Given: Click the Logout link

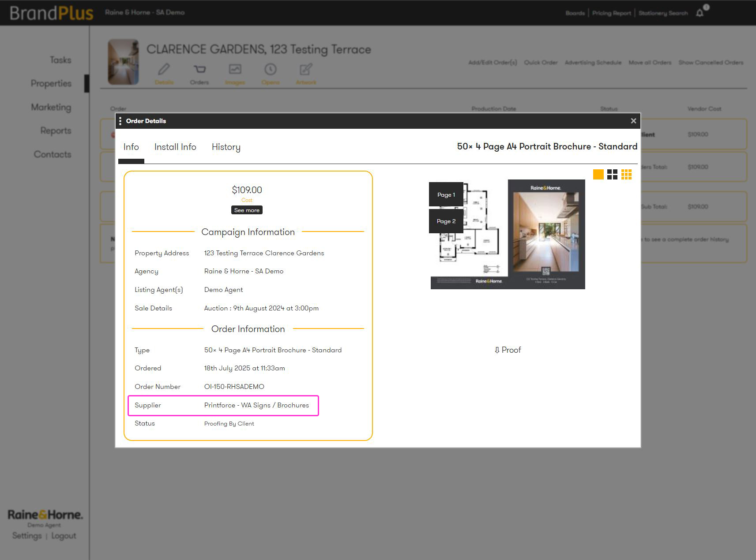Looking at the screenshot, I should [x=64, y=536].
